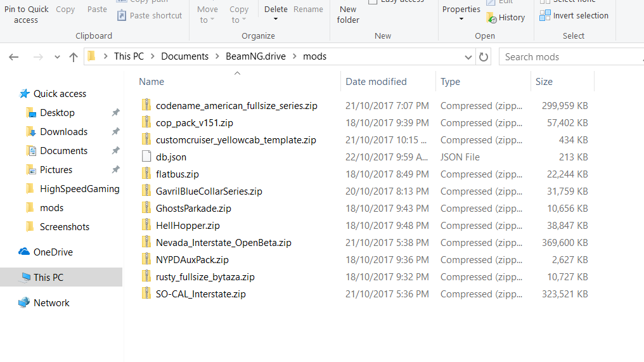Sort files by Date modified column

(376, 81)
